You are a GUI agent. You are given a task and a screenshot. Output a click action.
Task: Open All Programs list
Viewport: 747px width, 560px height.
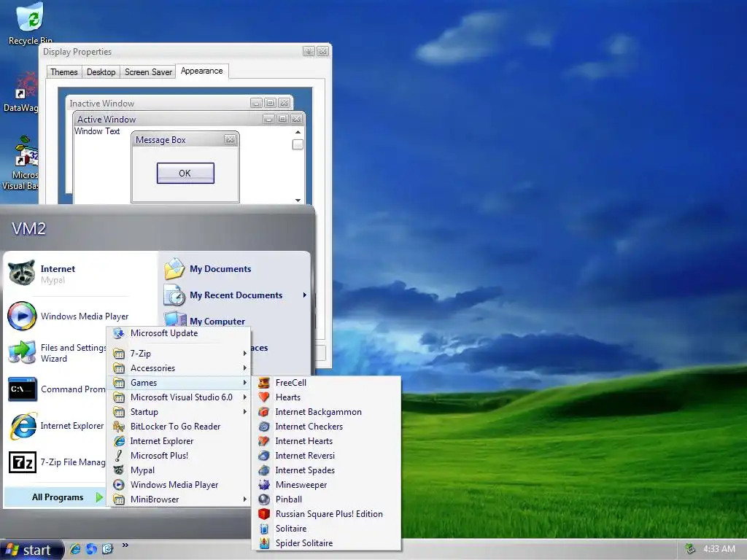pos(56,497)
